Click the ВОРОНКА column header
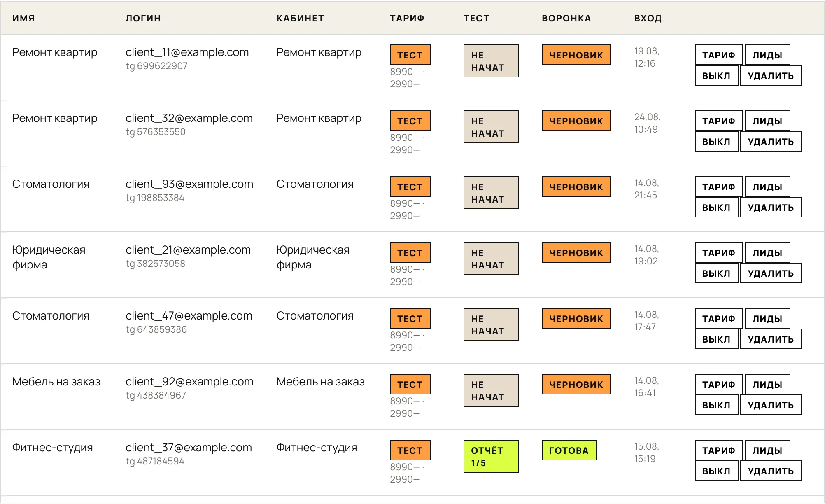Screen dimensions: 825x504 click(566, 18)
